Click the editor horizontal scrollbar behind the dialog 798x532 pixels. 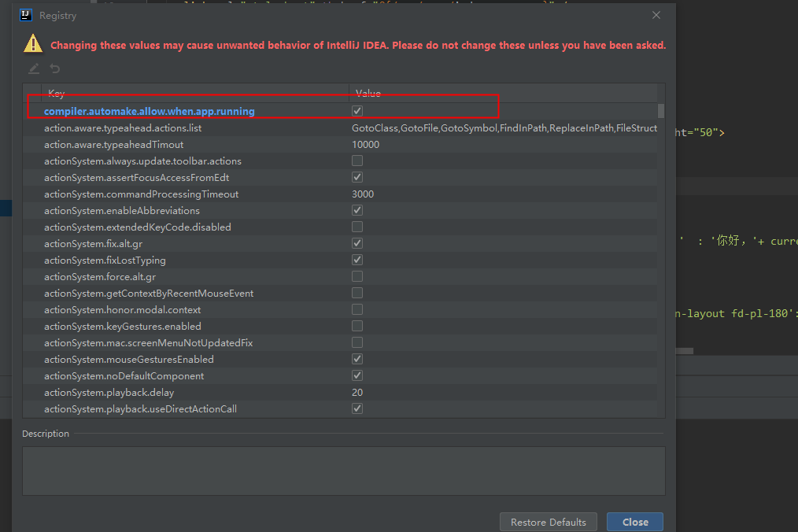(x=685, y=351)
